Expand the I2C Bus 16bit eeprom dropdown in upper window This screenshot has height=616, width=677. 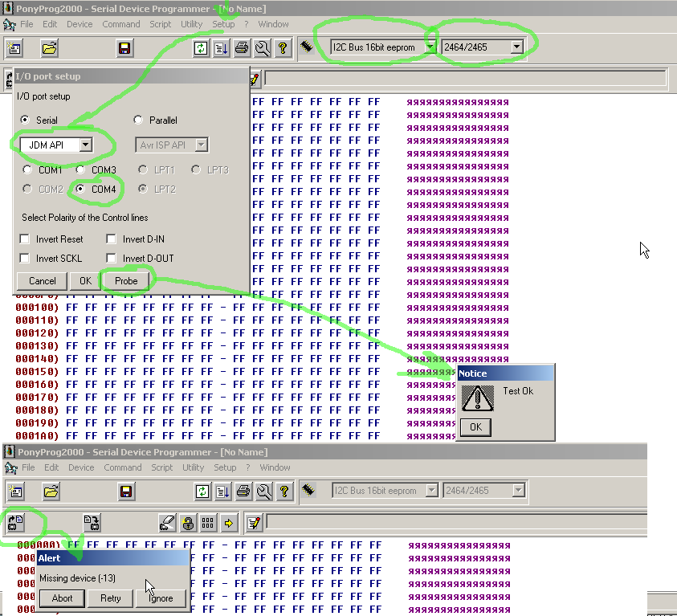tap(431, 47)
